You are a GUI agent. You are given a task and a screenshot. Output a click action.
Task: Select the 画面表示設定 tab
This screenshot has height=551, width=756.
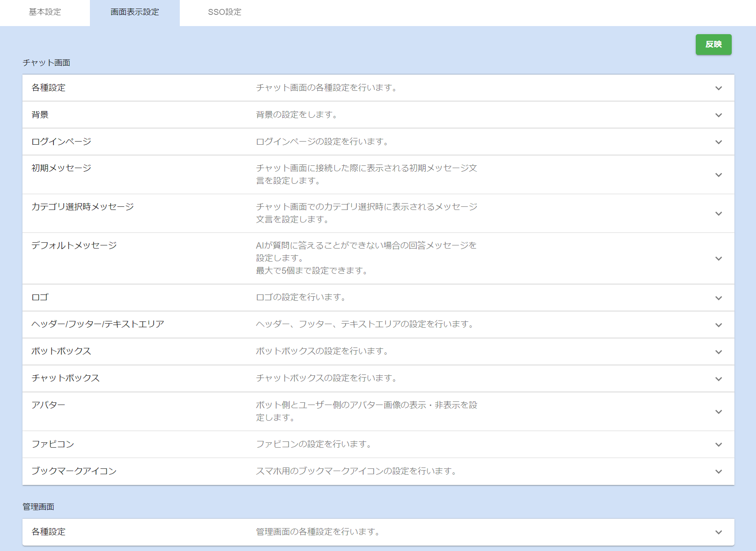(x=135, y=12)
